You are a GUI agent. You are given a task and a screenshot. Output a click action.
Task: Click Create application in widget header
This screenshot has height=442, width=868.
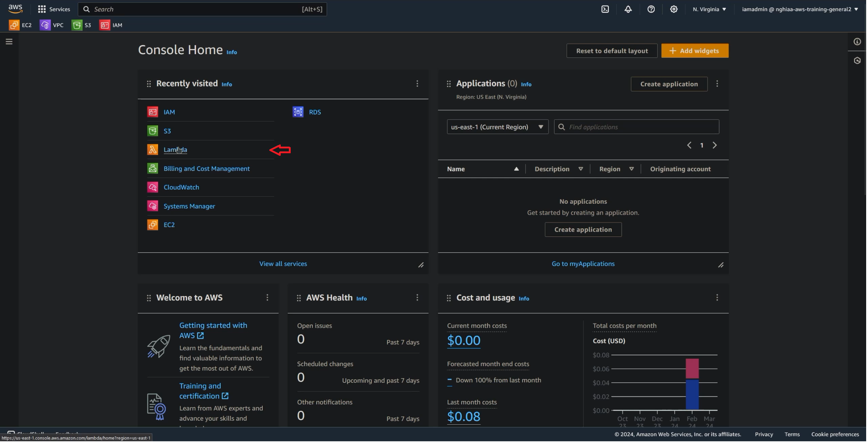pos(669,84)
